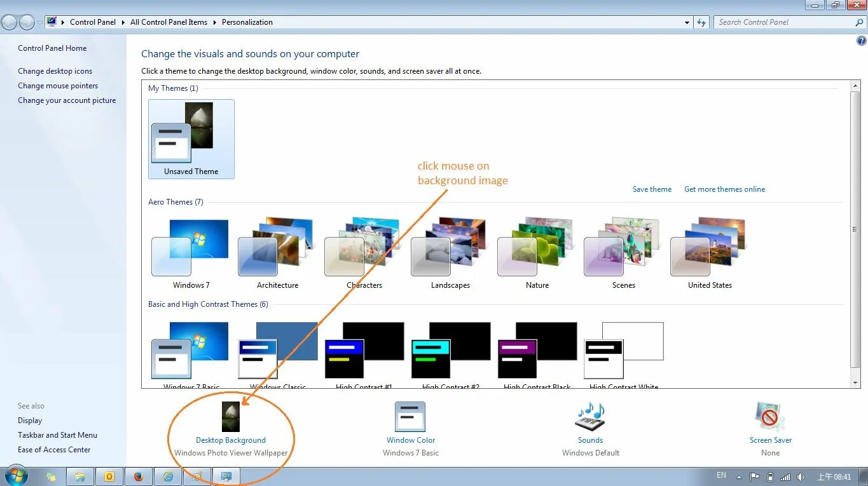This screenshot has width=868, height=486.
Task: Open Ease of Access Center link
Action: click(54, 450)
